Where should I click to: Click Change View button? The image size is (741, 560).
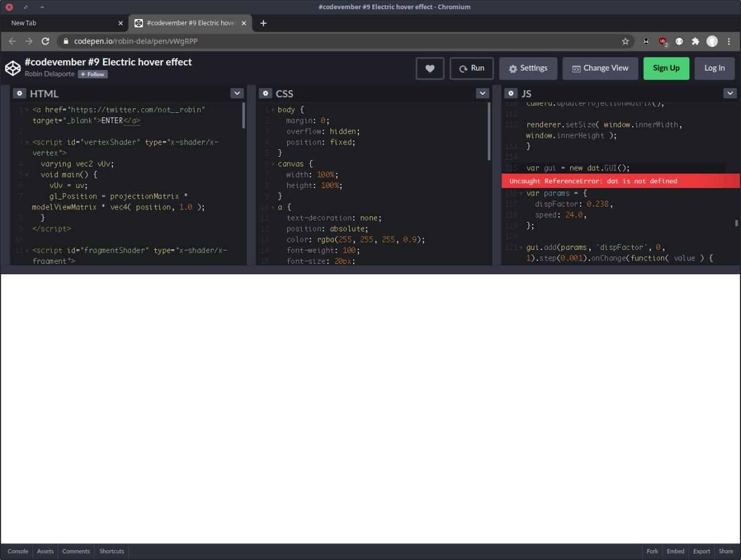pos(600,68)
